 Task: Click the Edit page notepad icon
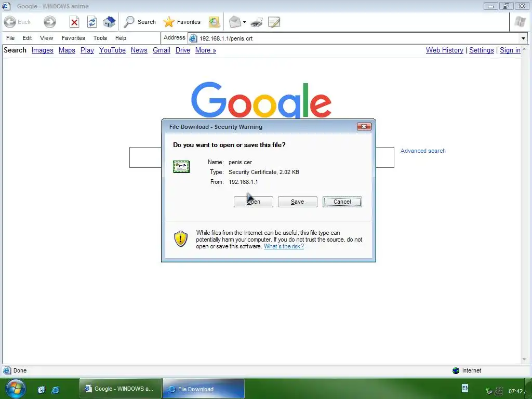coord(274,22)
